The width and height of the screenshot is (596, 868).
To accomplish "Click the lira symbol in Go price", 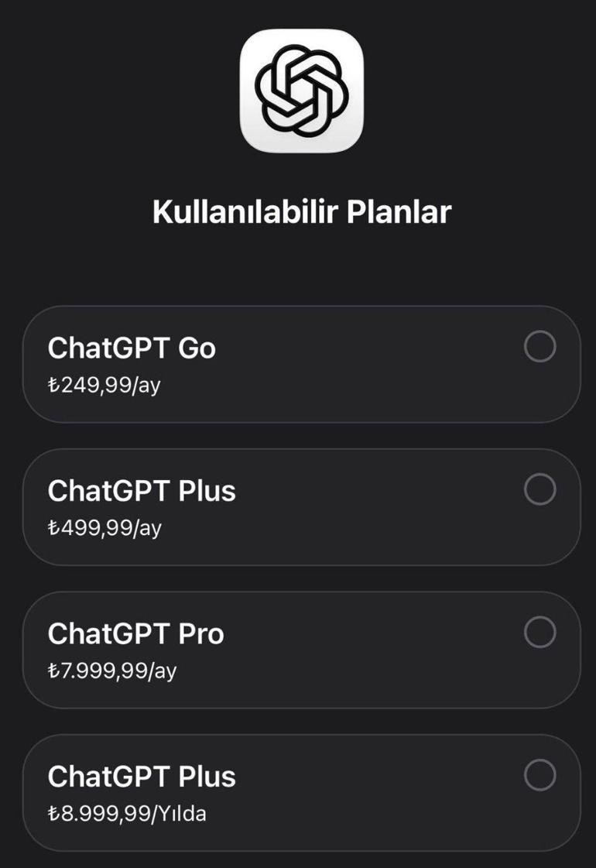I will tap(53, 386).
